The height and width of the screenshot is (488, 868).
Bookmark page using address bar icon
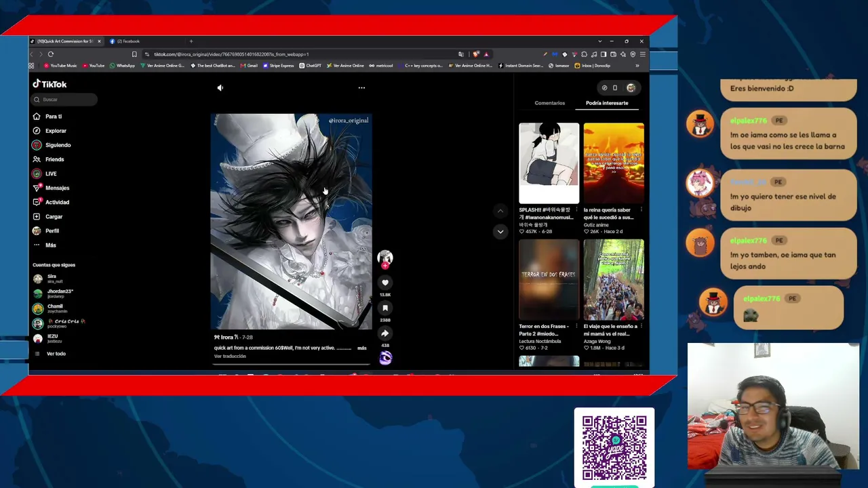[x=134, y=54]
